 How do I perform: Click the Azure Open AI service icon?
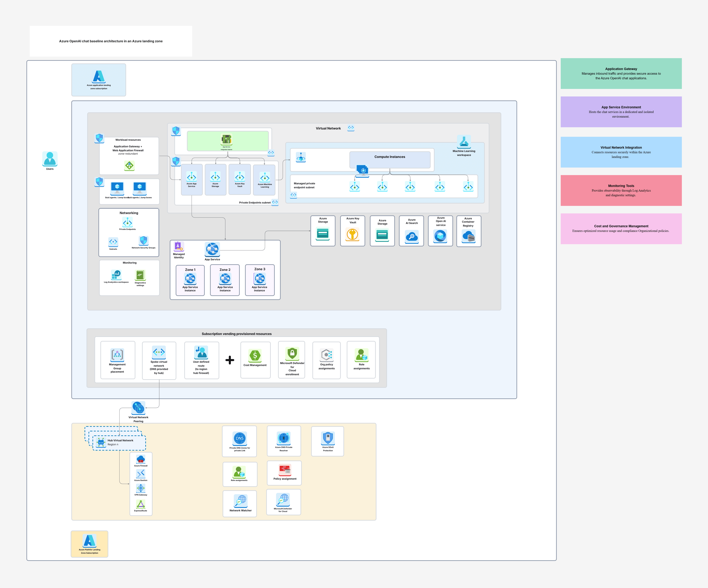(440, 236)
